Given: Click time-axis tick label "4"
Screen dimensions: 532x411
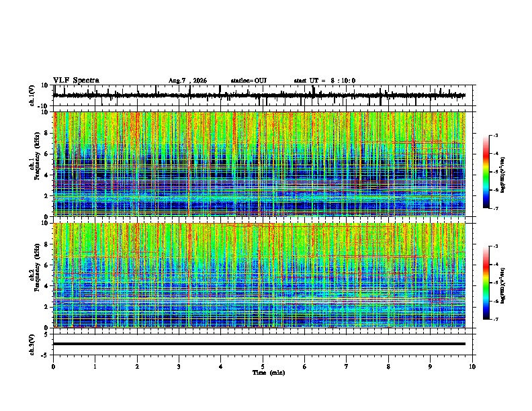Looking at the screenshot, I should click(x=220, y=367).
